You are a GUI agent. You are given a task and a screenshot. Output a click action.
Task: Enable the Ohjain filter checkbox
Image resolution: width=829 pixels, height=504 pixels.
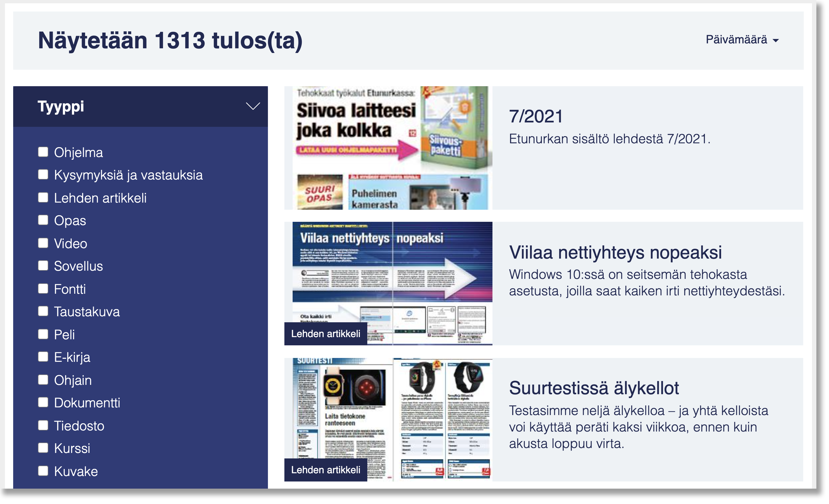43,380
